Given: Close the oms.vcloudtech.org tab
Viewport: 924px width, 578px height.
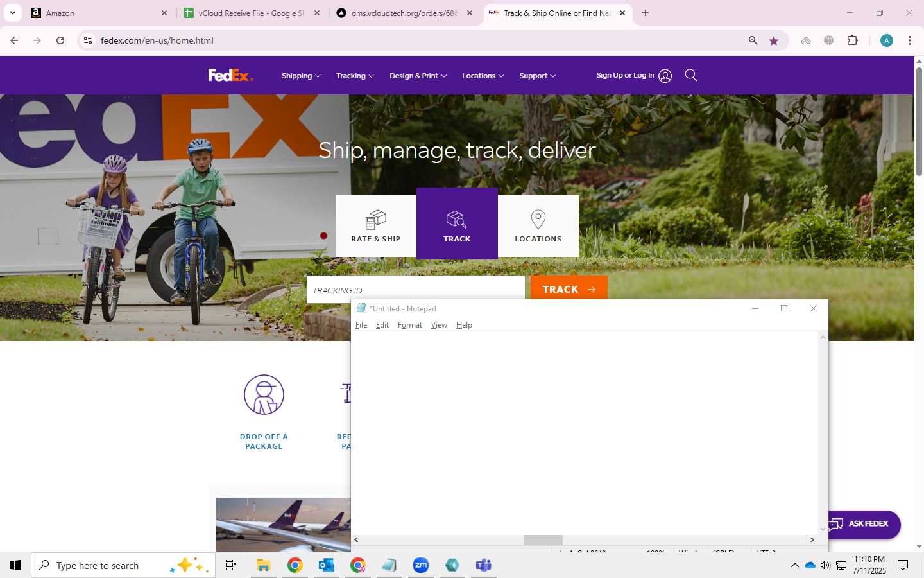Looking at the screenshot, I should pos(470,13).
